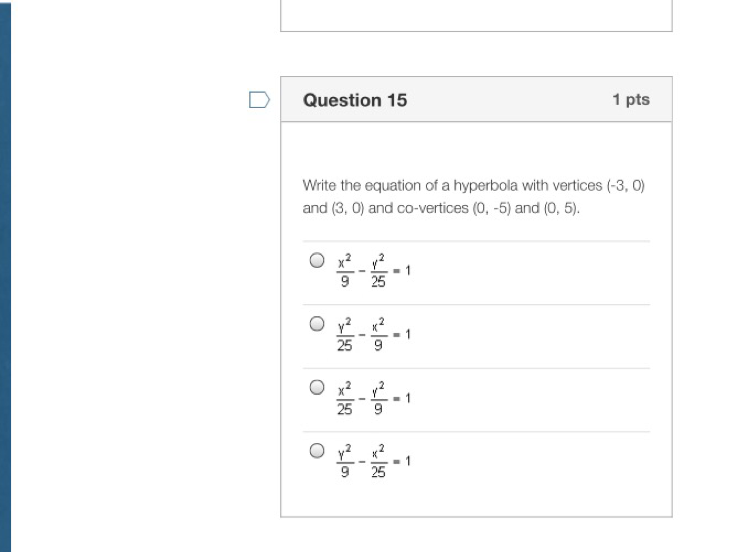
Task: Flag Question 15 using the flag icon
Action: pyautogui.click(x=260, y=100)
